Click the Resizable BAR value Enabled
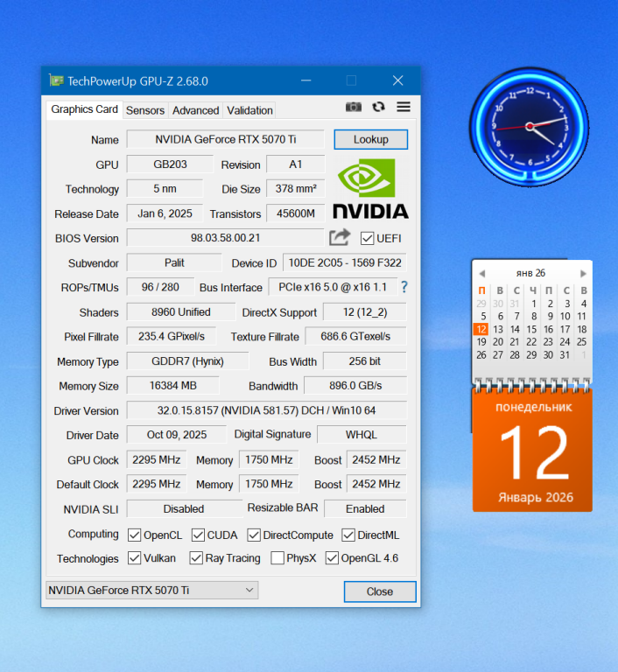 click(x=365, y=508)
